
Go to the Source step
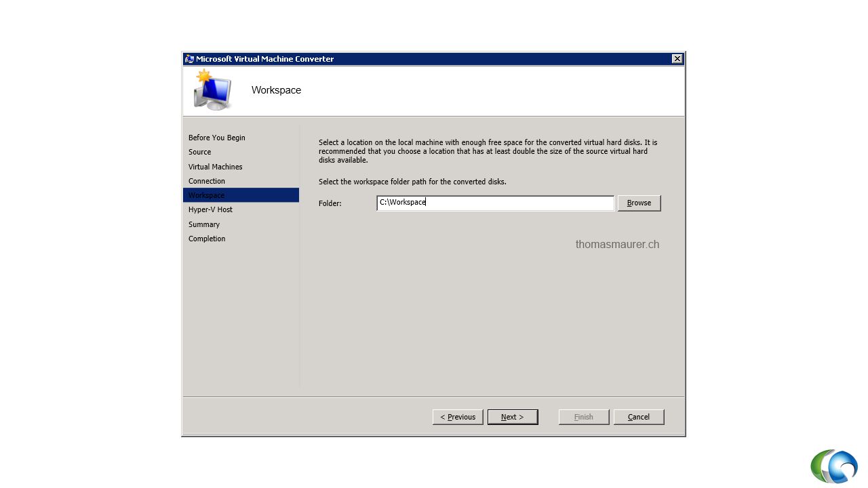tap(200, 152)
